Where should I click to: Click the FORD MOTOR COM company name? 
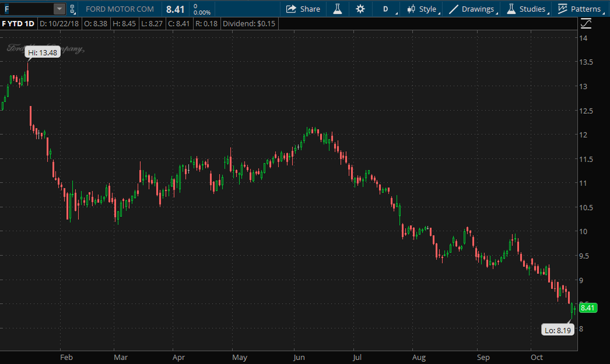point(119,9)
